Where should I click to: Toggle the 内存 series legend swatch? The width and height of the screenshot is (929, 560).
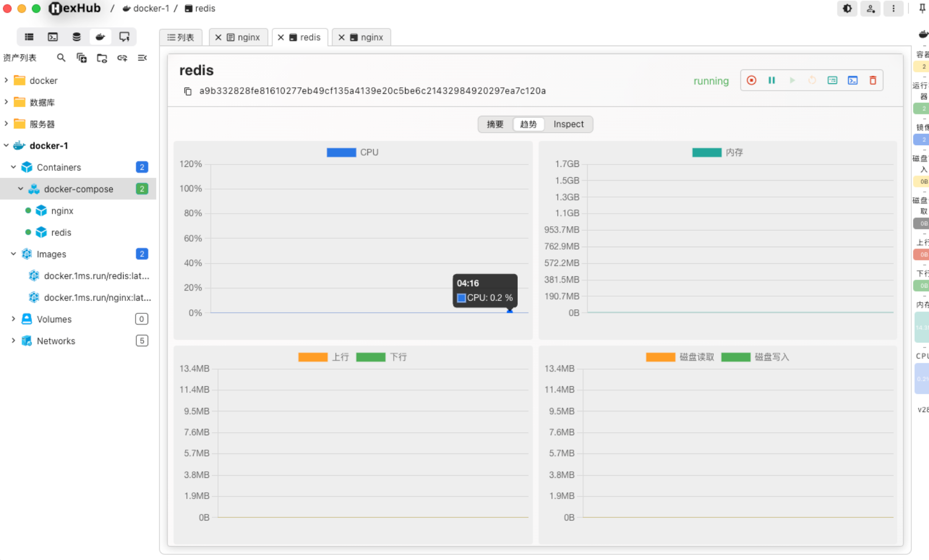click(x=707, y=152)
